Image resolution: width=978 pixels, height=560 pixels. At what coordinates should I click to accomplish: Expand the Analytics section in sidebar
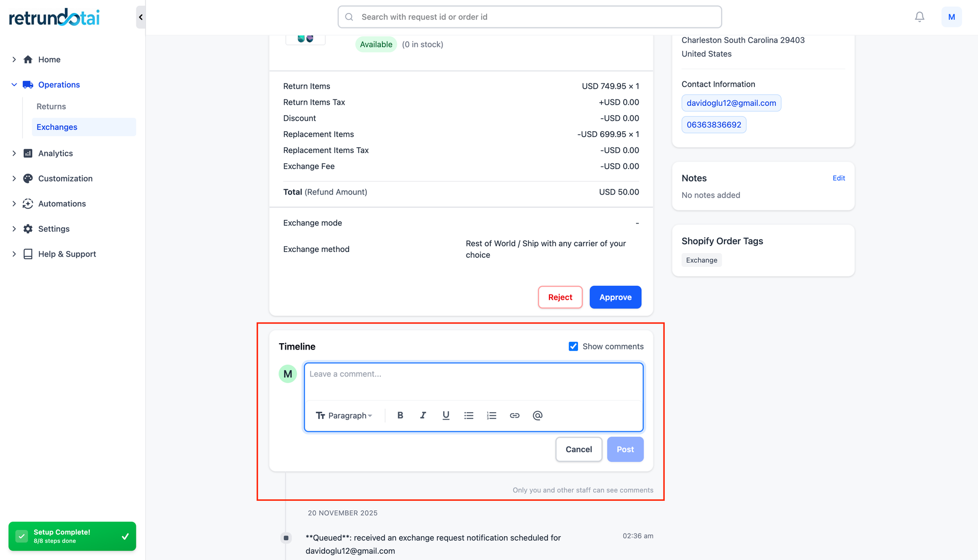point(14,153)
